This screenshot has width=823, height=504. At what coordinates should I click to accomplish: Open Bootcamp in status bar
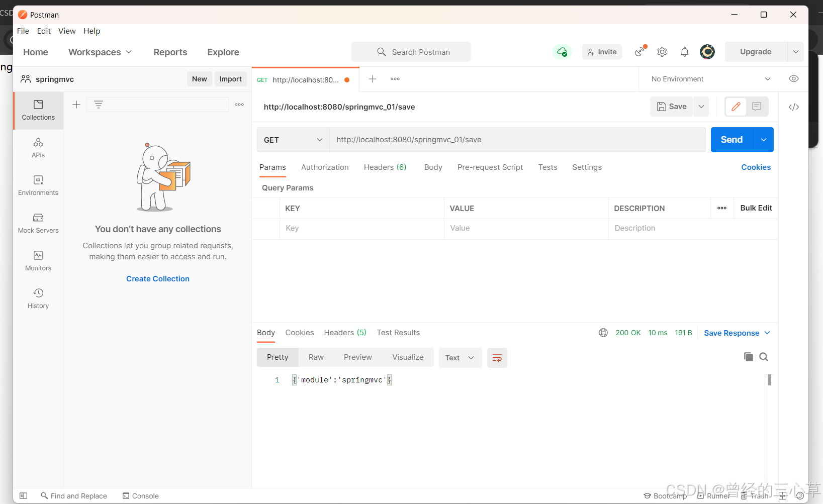(665, 496)
